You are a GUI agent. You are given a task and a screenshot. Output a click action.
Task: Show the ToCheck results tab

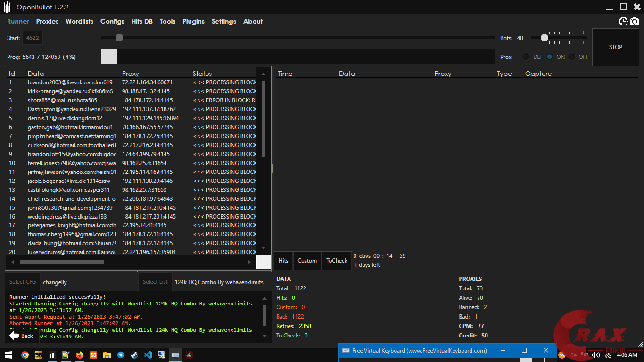(x=337, y=261)
